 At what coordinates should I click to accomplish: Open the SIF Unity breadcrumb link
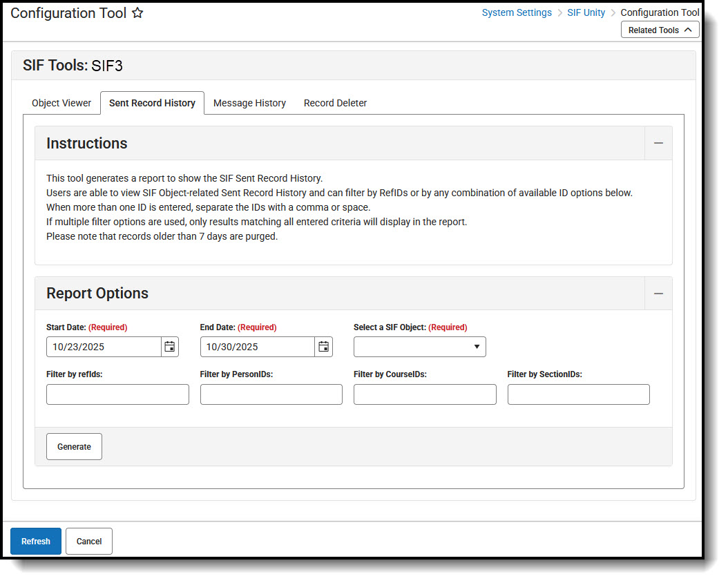[586, 12]
